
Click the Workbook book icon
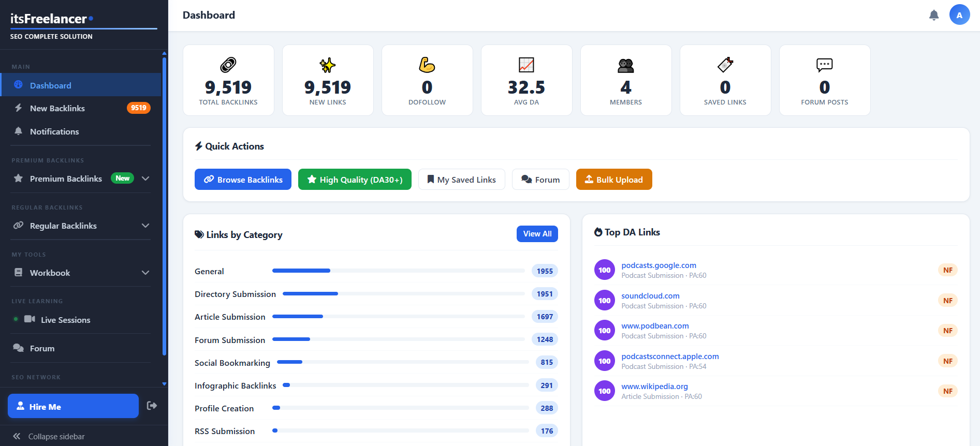tap(19, 272)
